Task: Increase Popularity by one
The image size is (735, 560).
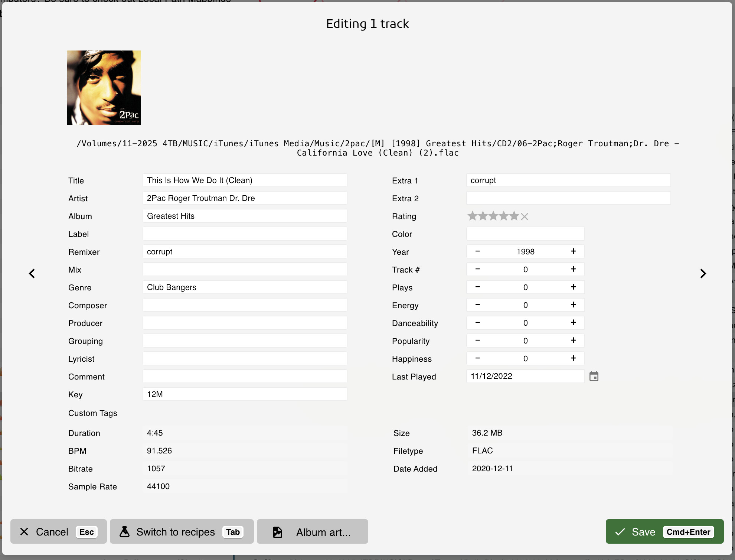Action: click(573, 341)
